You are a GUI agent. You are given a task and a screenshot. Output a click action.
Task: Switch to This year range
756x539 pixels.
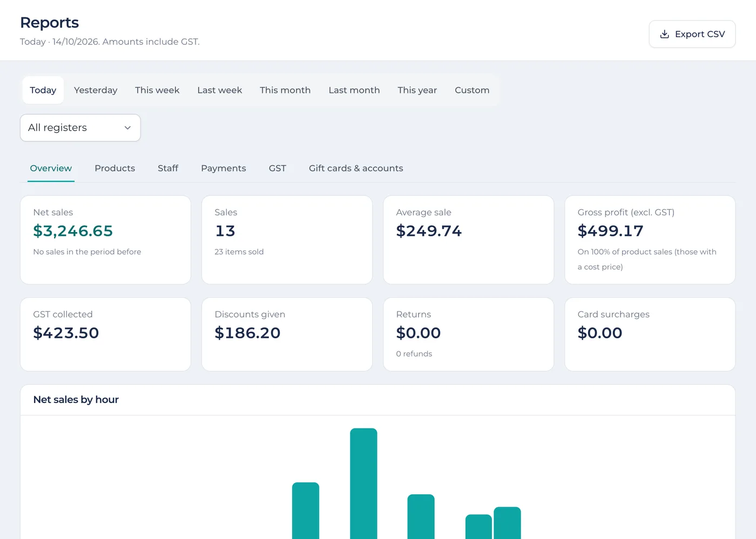(x=417, y=90)
